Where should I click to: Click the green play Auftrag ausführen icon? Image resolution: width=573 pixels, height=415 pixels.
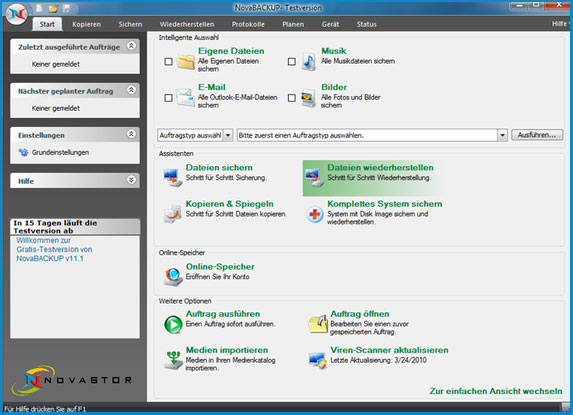[173, 324]
